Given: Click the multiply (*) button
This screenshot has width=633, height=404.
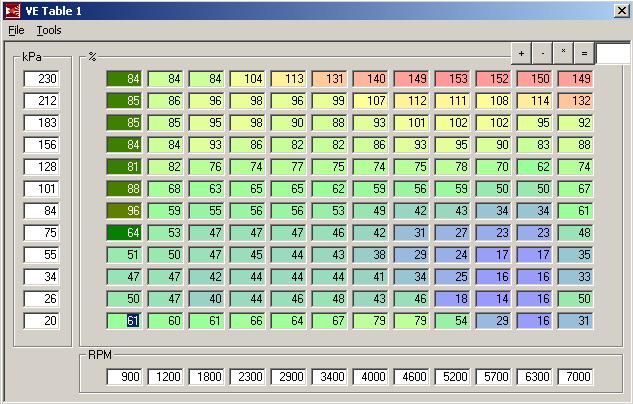Looking at the screenshot, I should [564, 53].
